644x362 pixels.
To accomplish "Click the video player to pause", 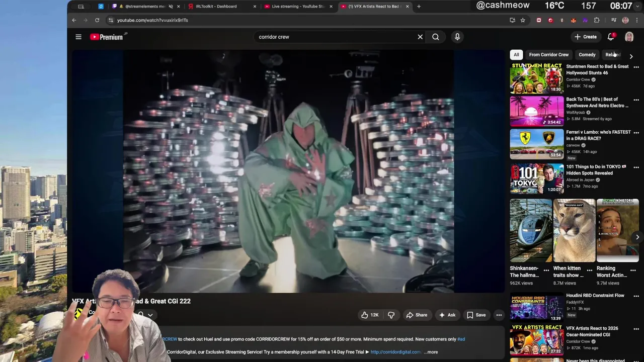I will [x=288, y=171].
